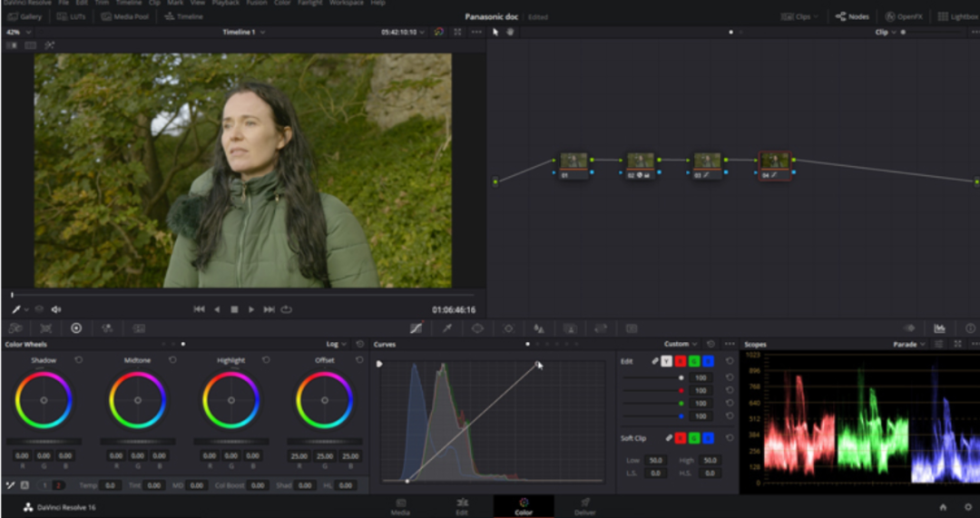The height and width of the screenshot is (518, 980).
Task: Toggle the Edit curve link icon
Action: click(655, 361)
